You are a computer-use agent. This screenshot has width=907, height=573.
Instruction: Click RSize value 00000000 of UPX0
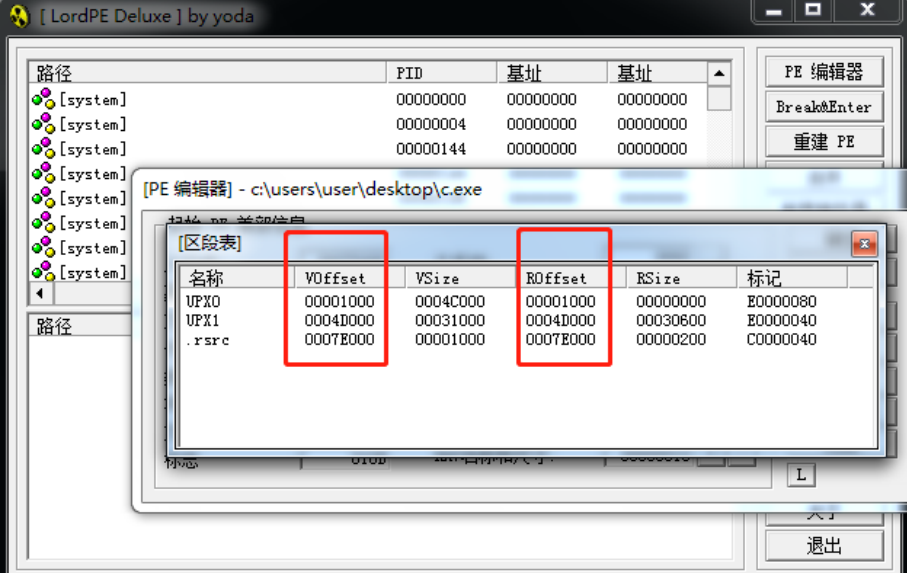pos(671,301)
